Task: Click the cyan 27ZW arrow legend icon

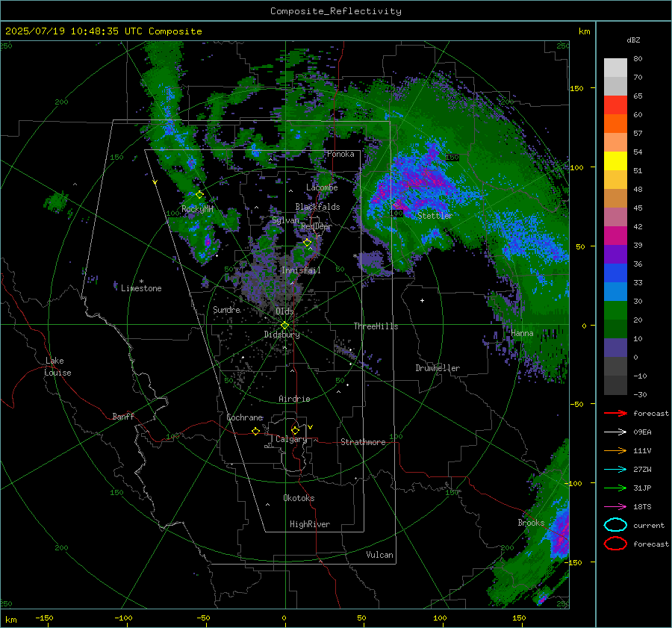Action: pos(615,470)
